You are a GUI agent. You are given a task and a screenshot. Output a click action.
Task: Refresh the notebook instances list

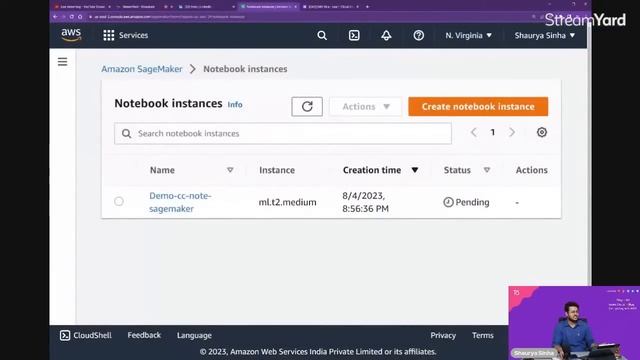[x=307, y=107]
